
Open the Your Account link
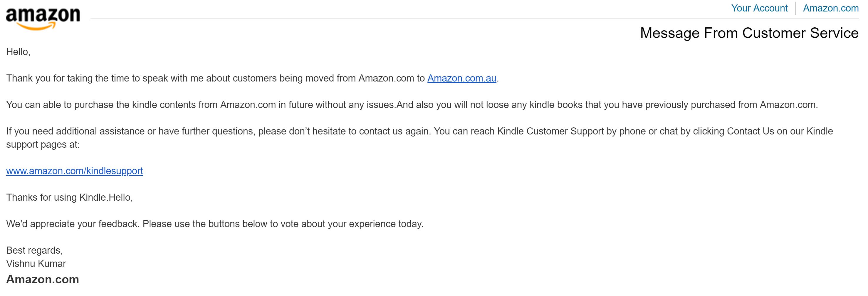pyautogui.click(x=759, y=8)
